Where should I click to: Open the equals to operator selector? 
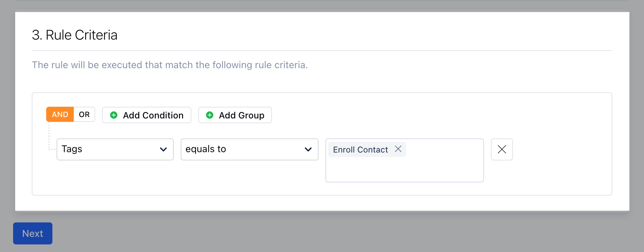click(250, 149)
